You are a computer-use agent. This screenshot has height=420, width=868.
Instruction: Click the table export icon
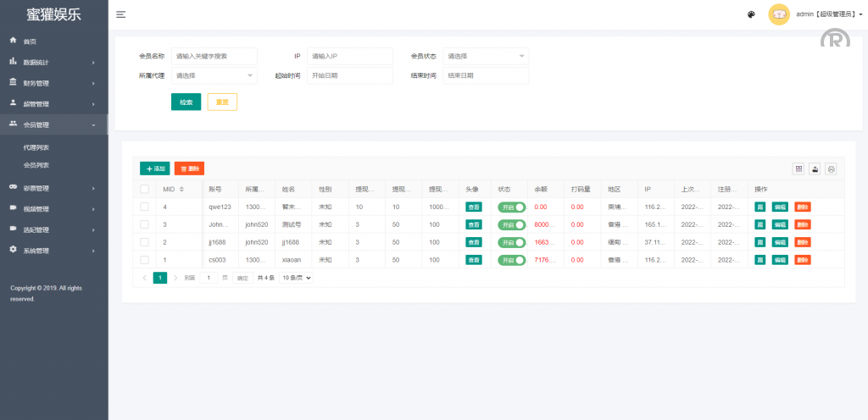[815, 169]
